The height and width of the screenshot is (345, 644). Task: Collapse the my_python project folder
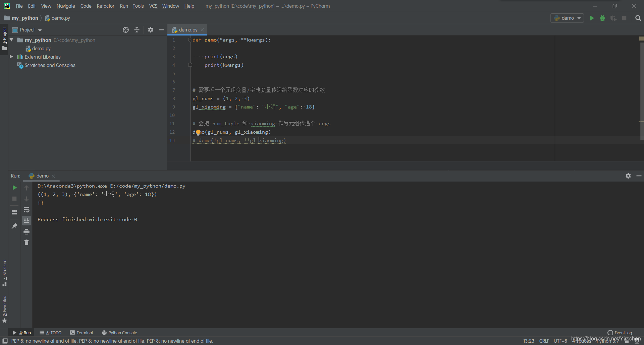click(11, 40)
